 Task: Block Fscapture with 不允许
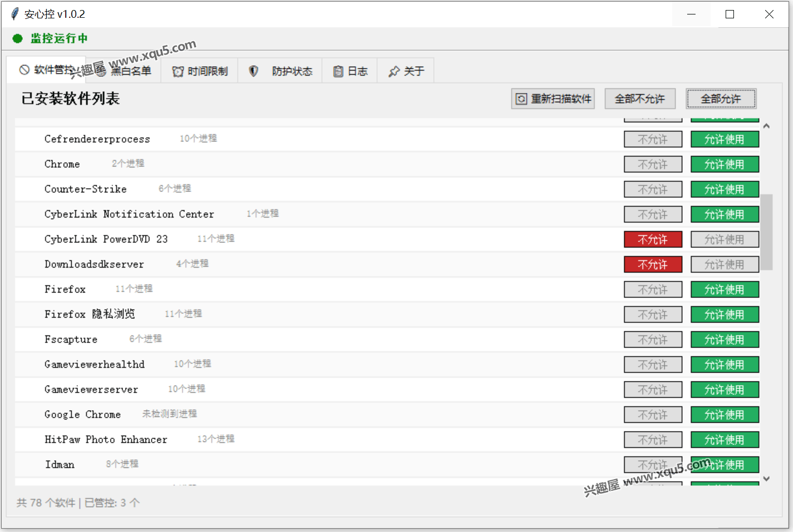pyautogui.click(x=653, y=339)
